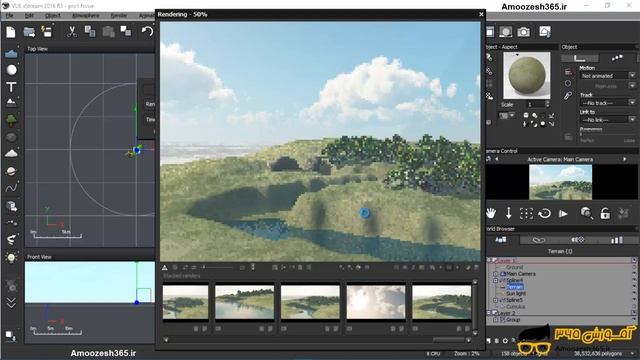Expand Main Camera tree node
Image resolution: width=640 pixels, height=360 pixels.
[x=496, y=274]
